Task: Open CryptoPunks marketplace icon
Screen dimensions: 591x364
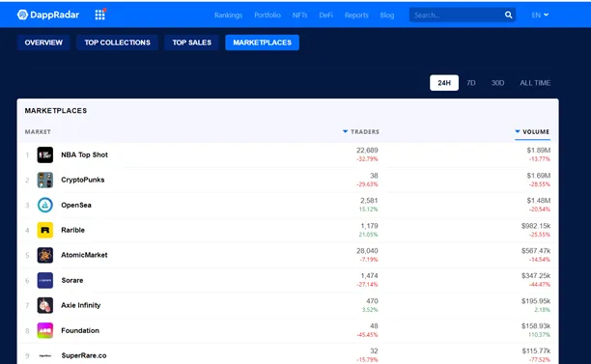Action: click(x=44, y=180)
